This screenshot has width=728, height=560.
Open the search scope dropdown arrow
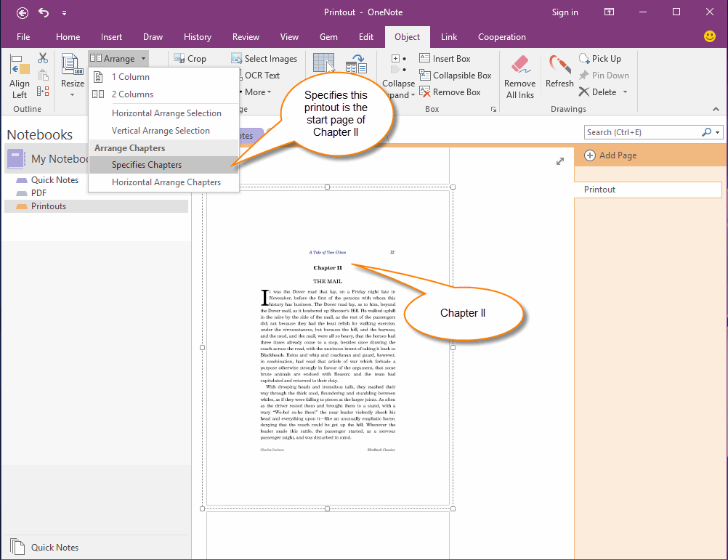pos(718,133)
